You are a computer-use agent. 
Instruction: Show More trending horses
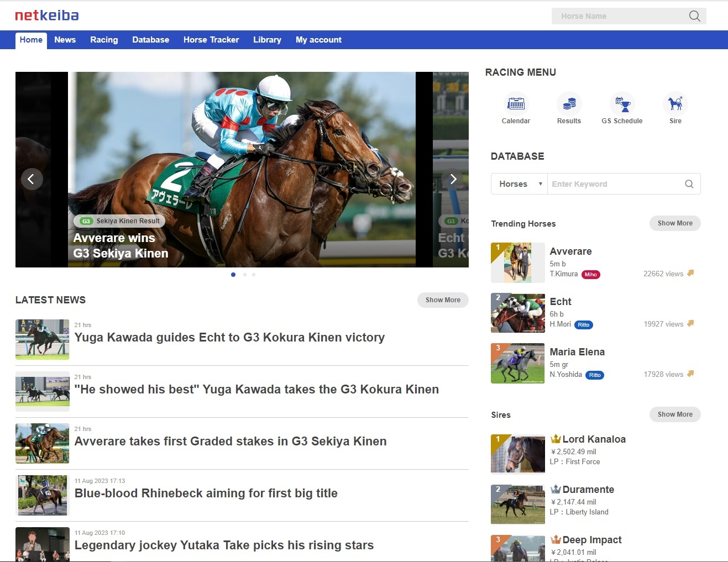674,223
